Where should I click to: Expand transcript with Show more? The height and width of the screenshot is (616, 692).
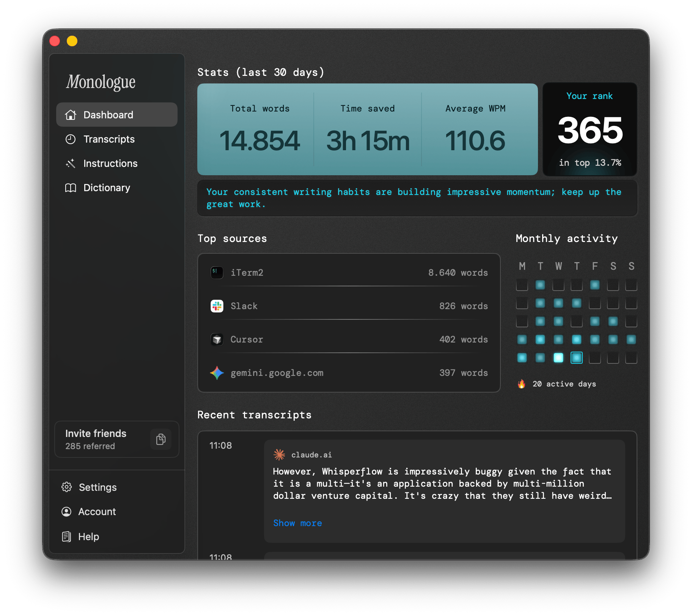point(297,523)
